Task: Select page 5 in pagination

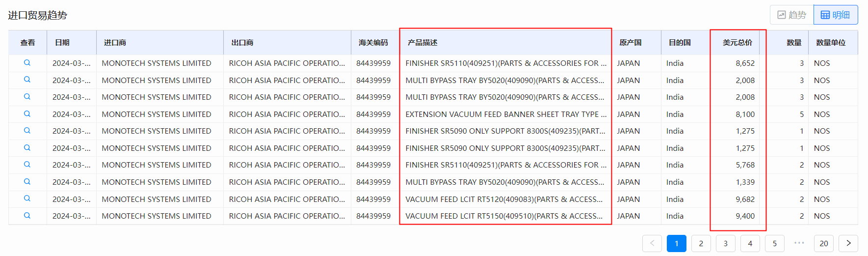Action: (775, 243)
